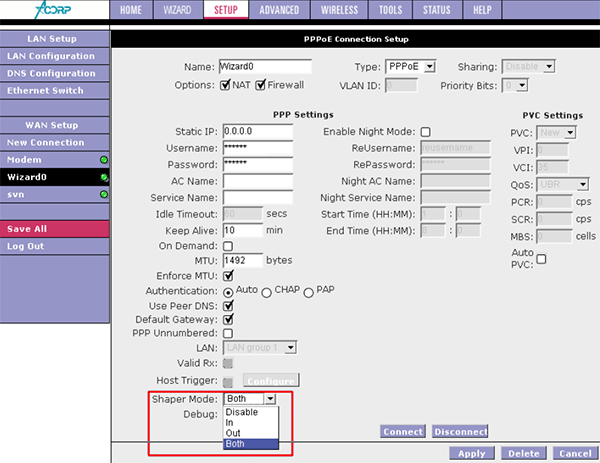Click the Cancel button
The image size is (600, 463).
[x=576, y=453]
